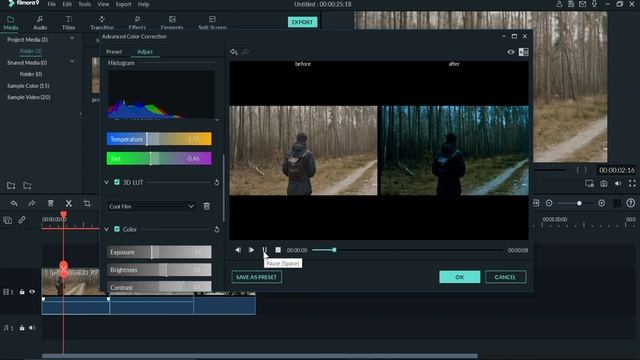
Task: Open the Titles tab
Action: point(68,23)
